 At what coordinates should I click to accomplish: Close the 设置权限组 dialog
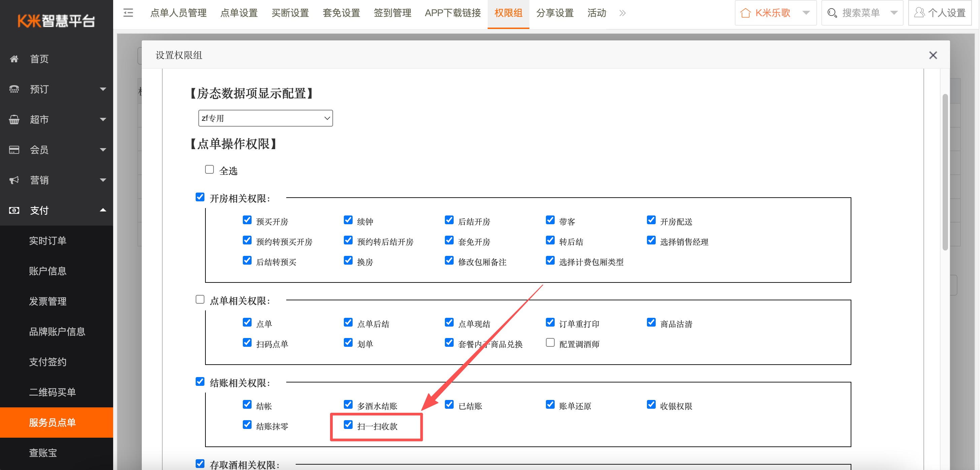tap(933, 55)
